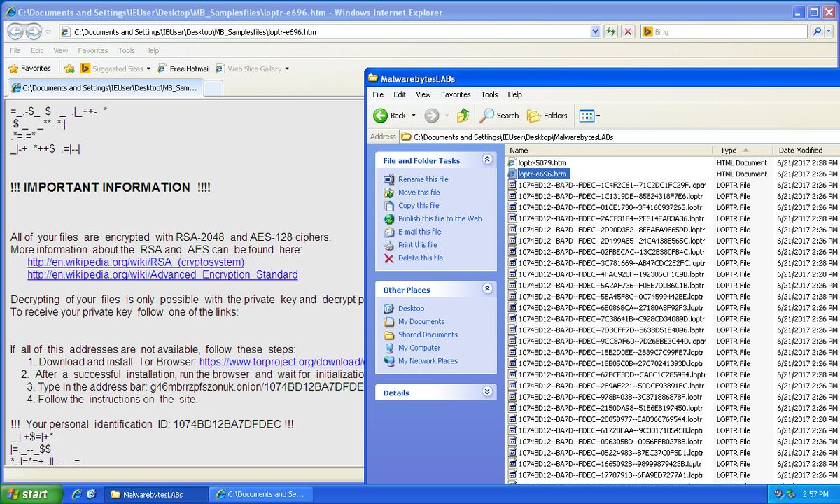840x504 pixels.
Task: Click the IE back navigation button
Action: 15,31
